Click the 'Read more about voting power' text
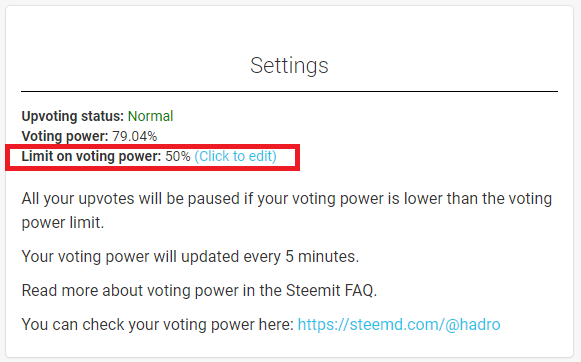This screenshot has width=581, height=362. coord(130,290)
